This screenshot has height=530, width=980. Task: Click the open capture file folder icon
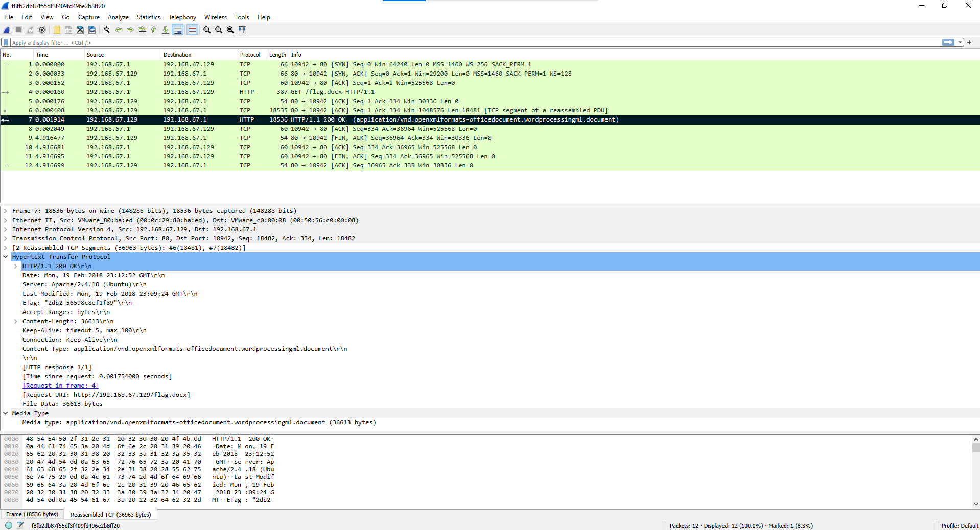click(57, 30)
